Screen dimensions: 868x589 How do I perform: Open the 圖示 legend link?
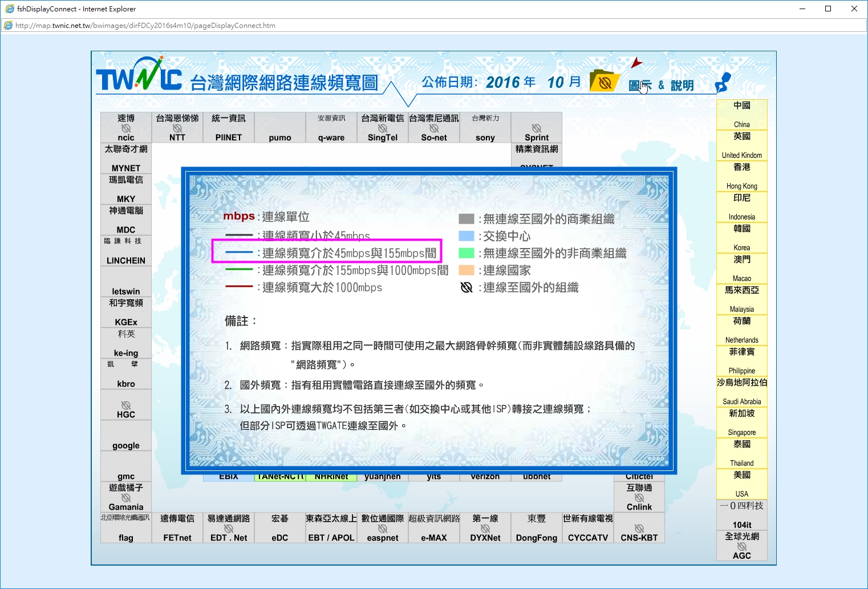640,86
